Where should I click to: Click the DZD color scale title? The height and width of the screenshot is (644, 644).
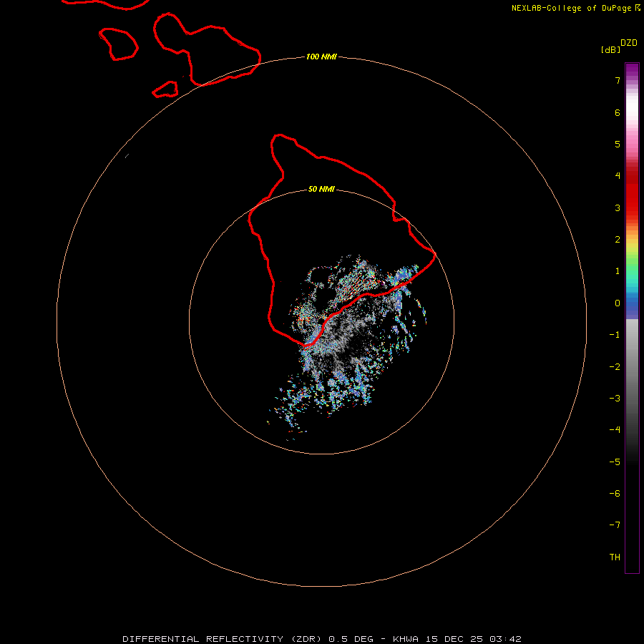pyautogui.click(x=629, y=43)
